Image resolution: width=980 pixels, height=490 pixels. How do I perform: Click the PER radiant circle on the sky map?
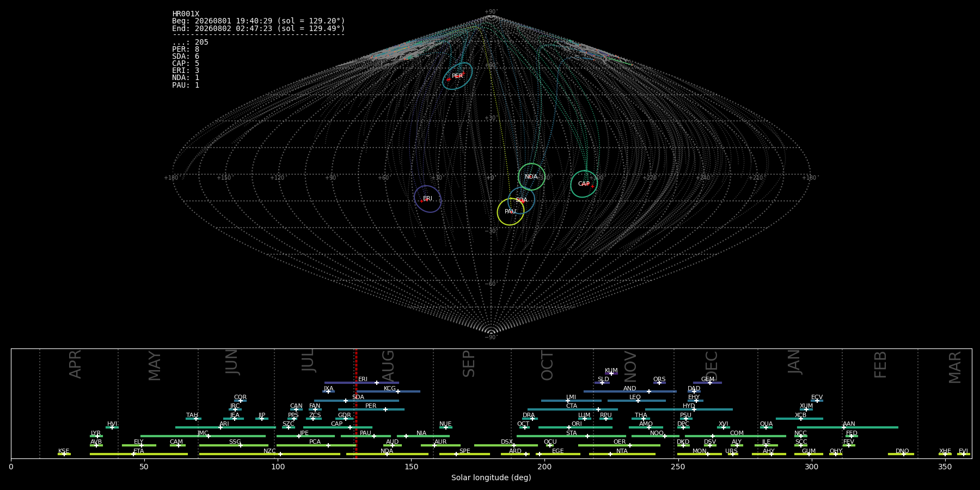point(457,76)
